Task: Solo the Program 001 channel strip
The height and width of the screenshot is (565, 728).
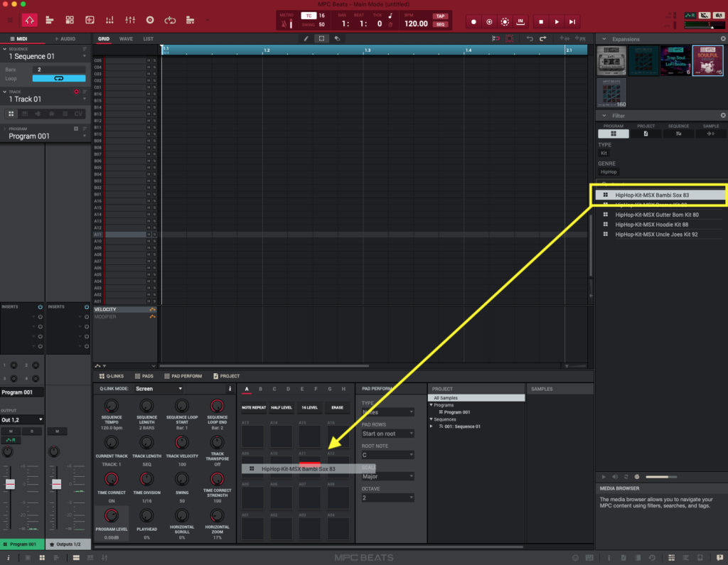Action: pyautogui.click(x=31, y=431)
